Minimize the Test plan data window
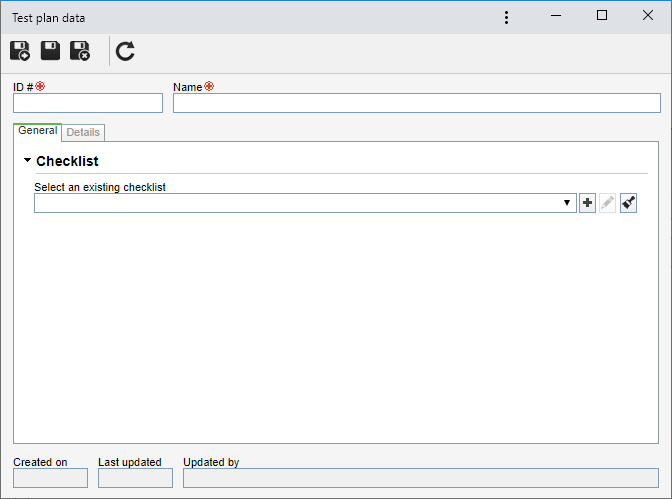This screenshot has width=672, height=499. pos(556,15)
